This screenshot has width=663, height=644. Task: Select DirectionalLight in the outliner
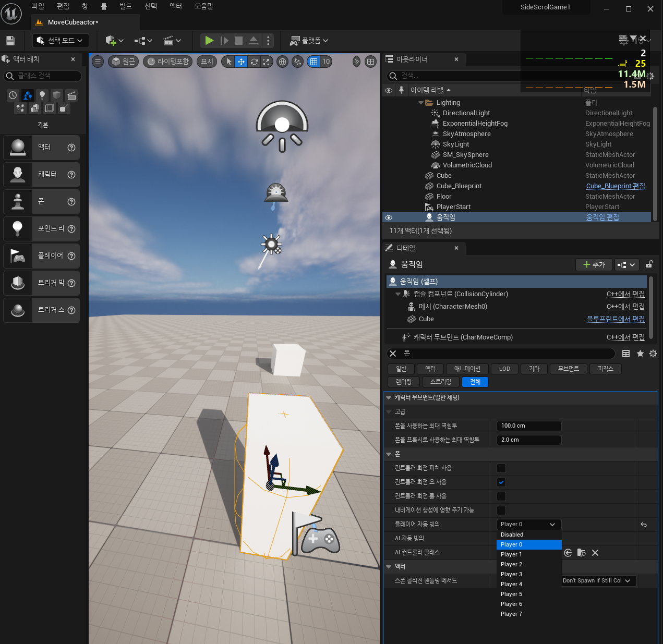coord(466,113)
